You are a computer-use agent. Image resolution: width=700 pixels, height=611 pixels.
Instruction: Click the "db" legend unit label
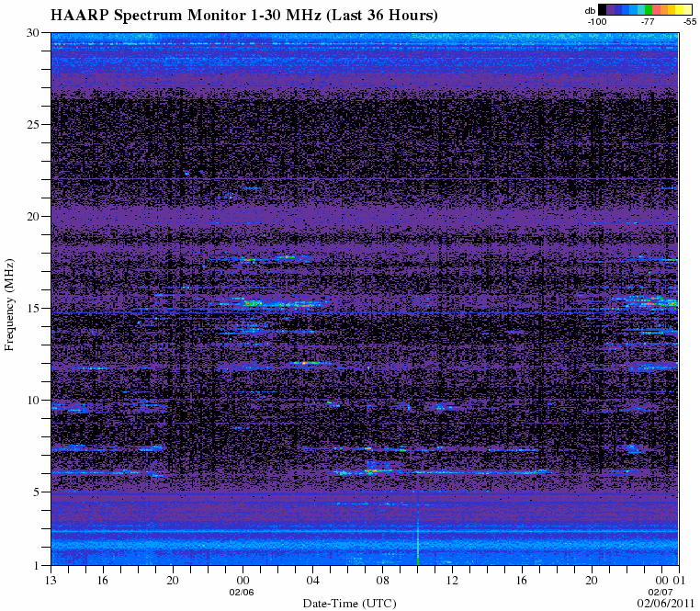tap(590, 11)
